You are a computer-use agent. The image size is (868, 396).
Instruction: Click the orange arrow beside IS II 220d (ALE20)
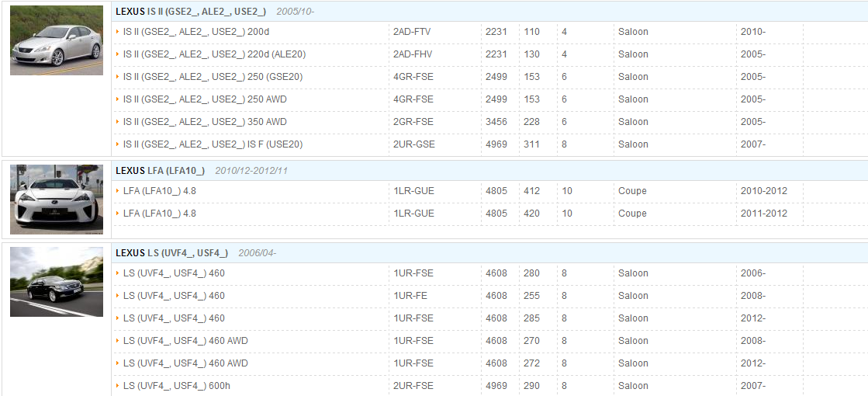click(x=118, y=54)
